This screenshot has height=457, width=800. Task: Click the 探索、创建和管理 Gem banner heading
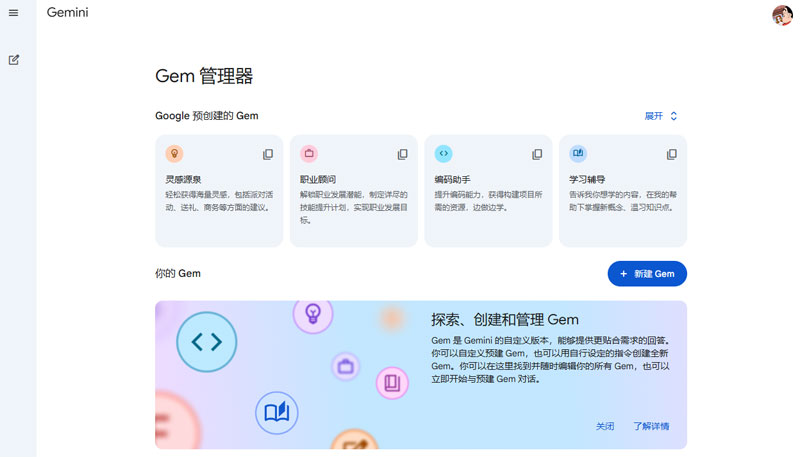(x=505, y=320)
